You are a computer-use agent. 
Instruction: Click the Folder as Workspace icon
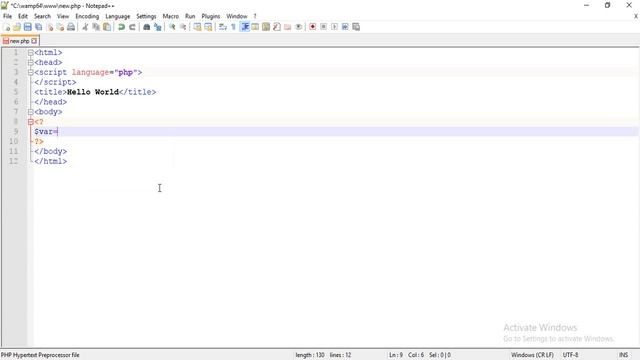pyautogui.click(x=287, y=27)
